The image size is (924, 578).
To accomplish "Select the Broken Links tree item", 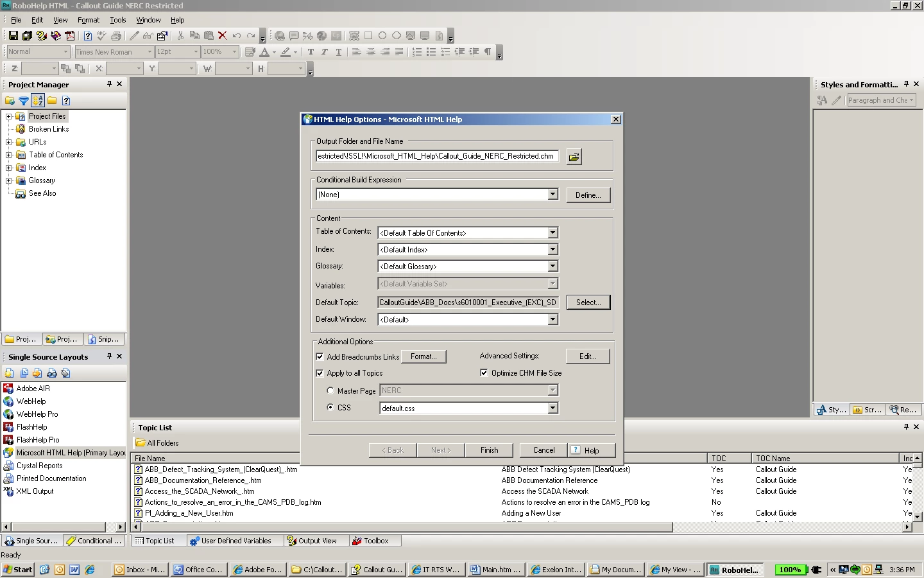I will 43,129.
